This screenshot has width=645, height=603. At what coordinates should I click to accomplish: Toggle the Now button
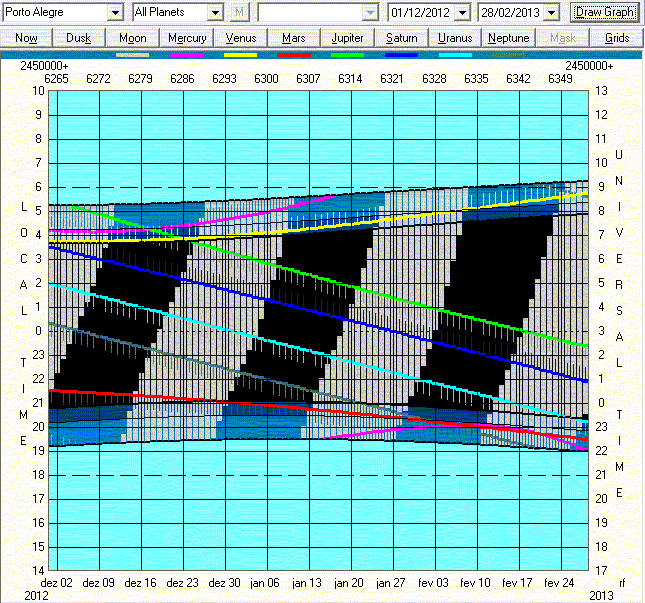27,37
